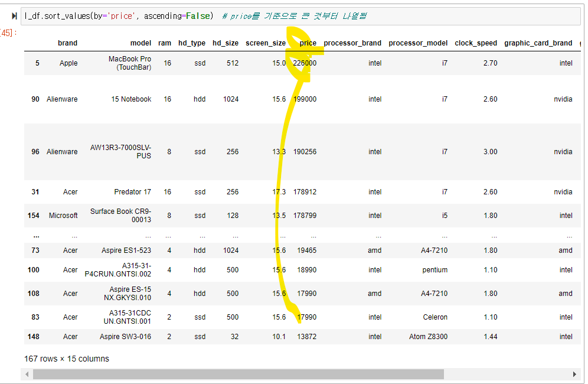Click the price value 190256

[305, 152]
